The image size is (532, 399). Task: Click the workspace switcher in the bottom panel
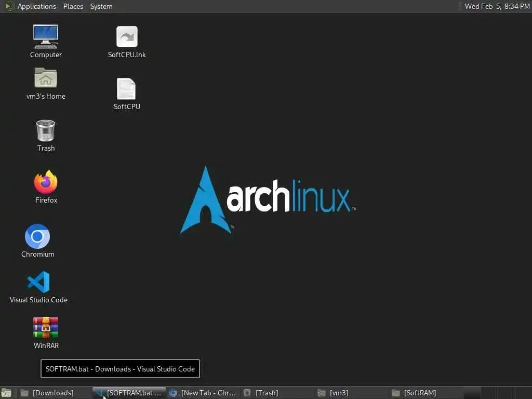[497, 393]
